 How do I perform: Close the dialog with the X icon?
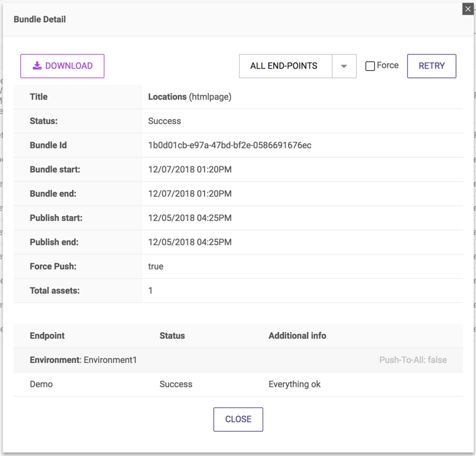(x=468, y=9)
